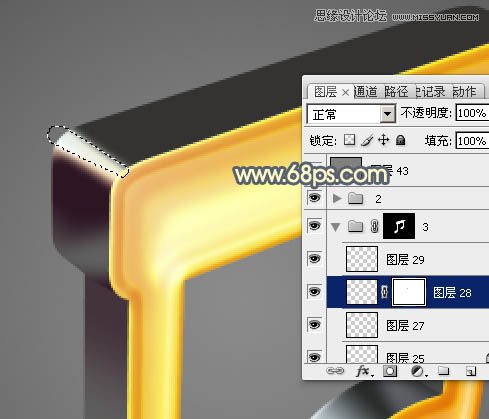
Task: Create new fill or adjustment layer
Action: [418, 371]
